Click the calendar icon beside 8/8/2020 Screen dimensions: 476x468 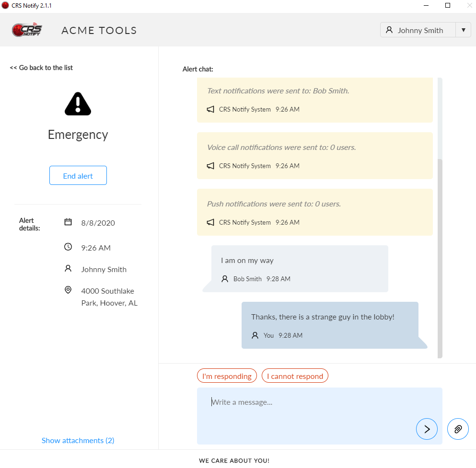point(68,222)
